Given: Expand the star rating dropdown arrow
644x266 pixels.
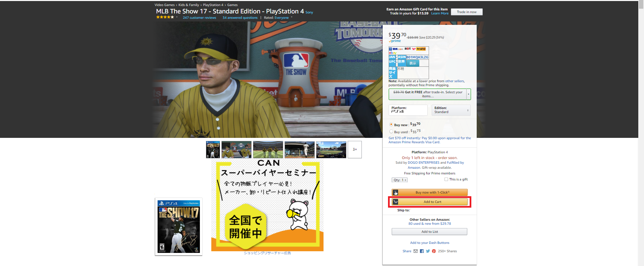Looking at the screenshot, I should (x=177, y=17).
